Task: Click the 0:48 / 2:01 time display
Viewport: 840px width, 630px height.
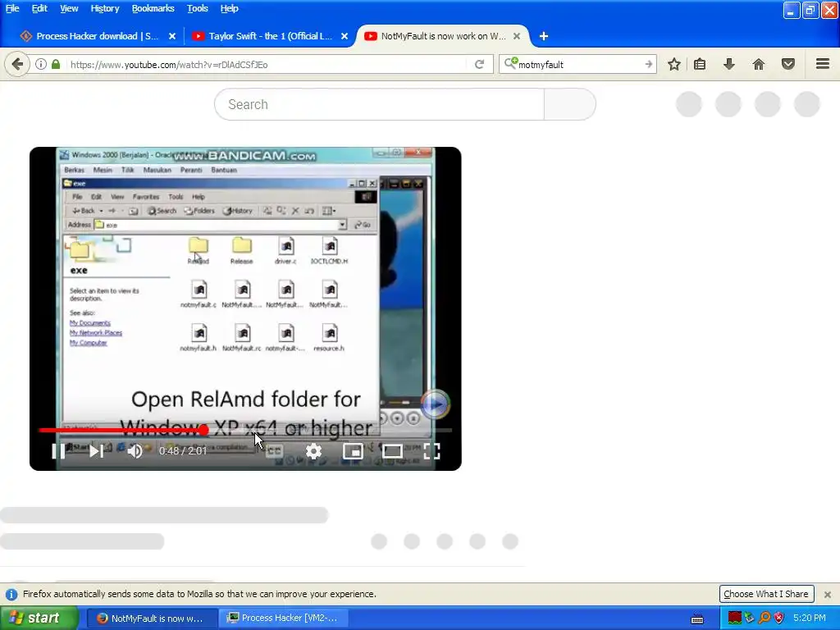Action: tap(183, 451)
